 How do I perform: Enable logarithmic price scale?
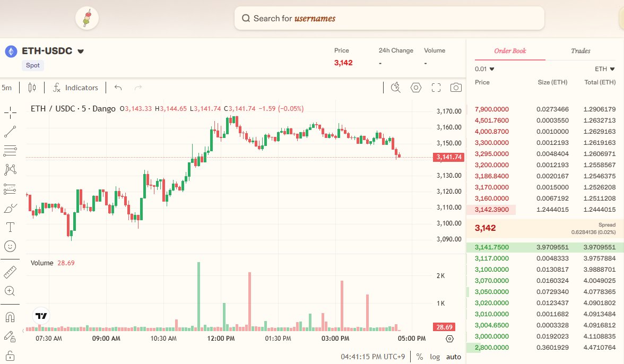pos(435,357)
